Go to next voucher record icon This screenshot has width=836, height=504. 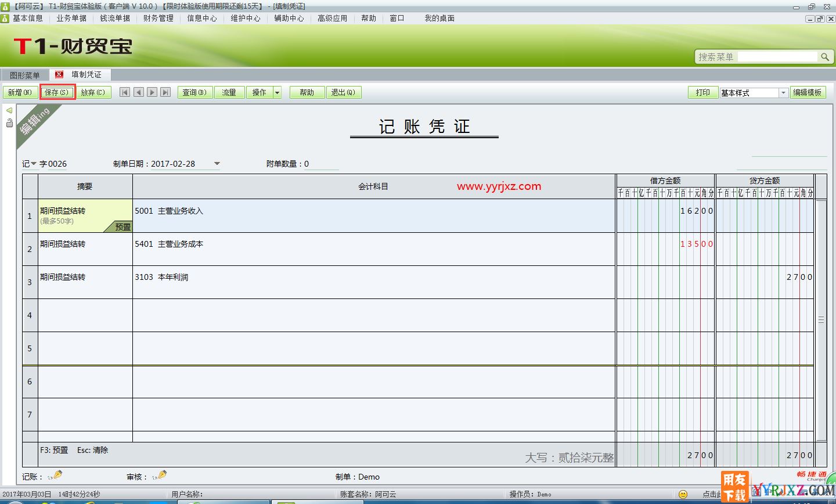152,92
